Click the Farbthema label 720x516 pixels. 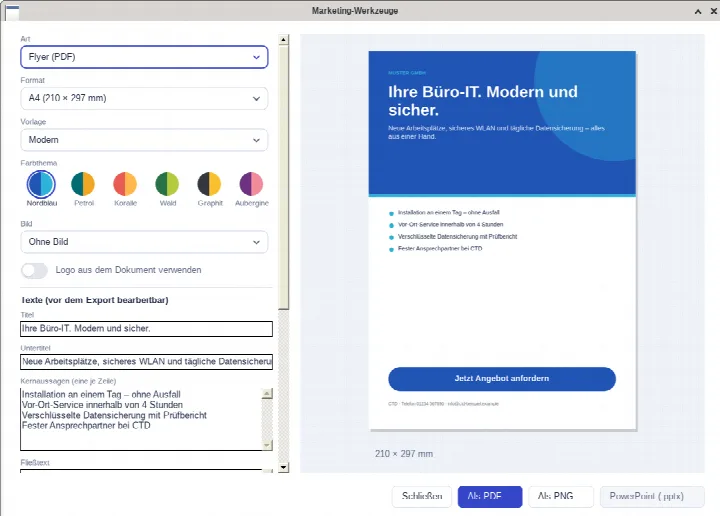pyautogui.click(x=39, y=163)
